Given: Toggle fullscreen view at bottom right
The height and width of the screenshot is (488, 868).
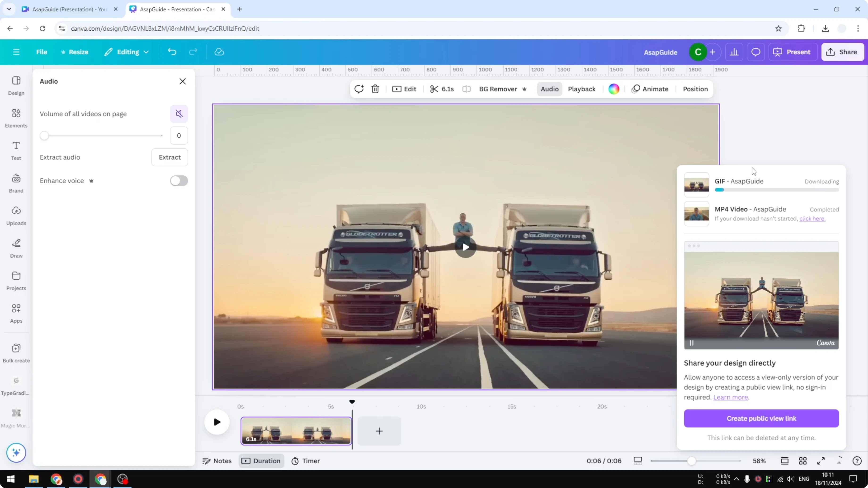Looking at the screenshot, I should pos(821,461).
